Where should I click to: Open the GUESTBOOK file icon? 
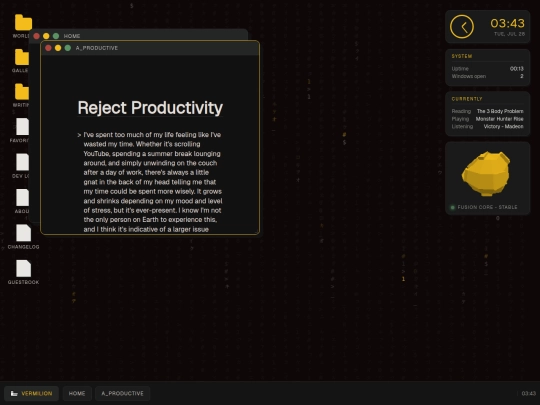(x=23, y=268)
